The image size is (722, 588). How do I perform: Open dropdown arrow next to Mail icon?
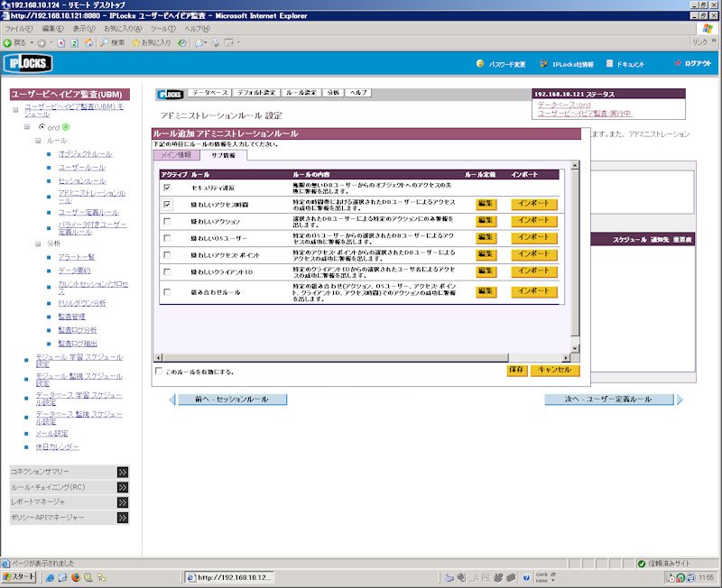coord(206,42)
